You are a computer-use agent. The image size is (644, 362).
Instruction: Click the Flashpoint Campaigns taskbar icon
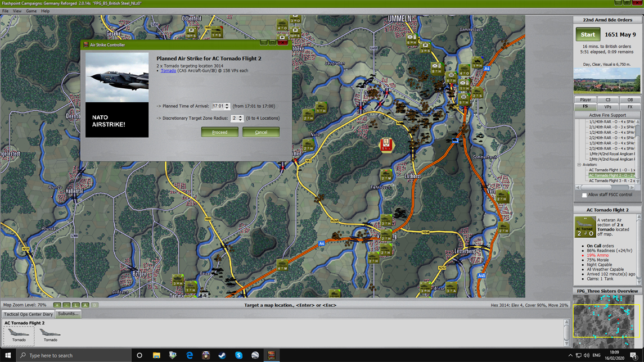tap(272, 355)
